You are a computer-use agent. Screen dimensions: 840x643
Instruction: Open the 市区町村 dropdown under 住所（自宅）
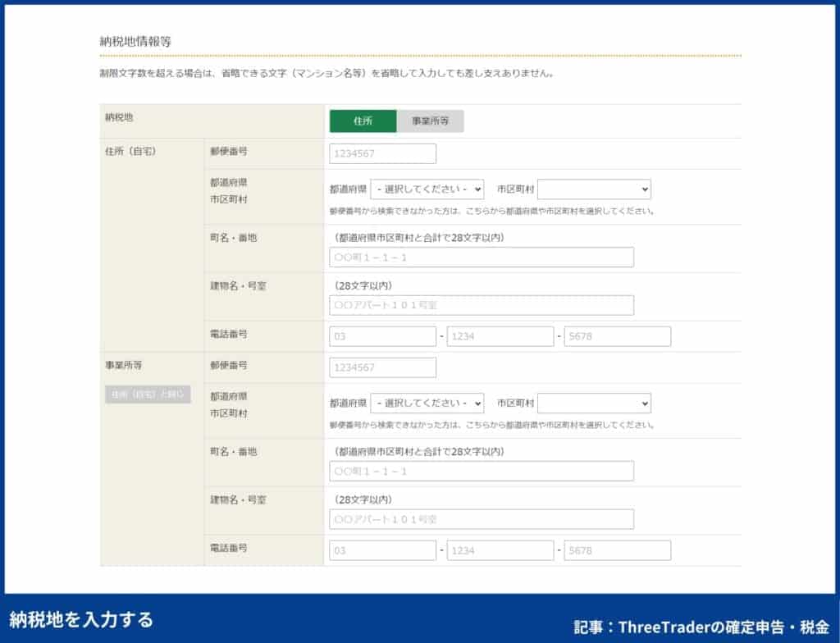(x=594, y=189)
